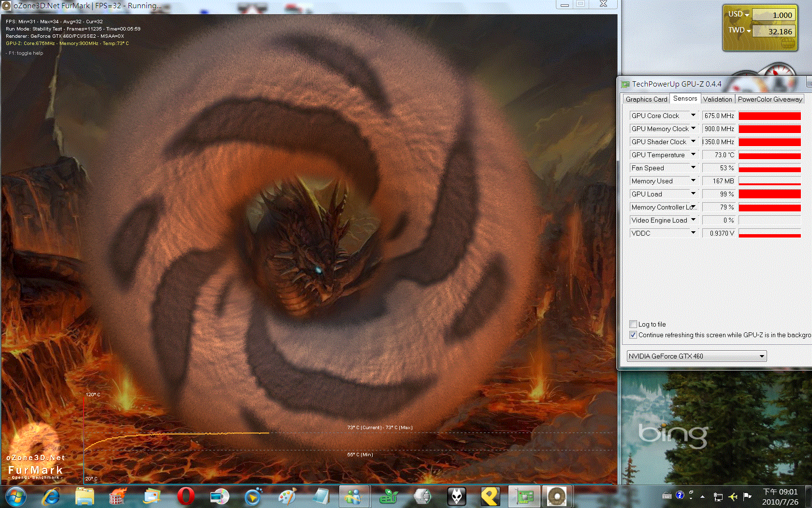Open the GPU Memory Clock sensor dropdown

click(693, 128)
